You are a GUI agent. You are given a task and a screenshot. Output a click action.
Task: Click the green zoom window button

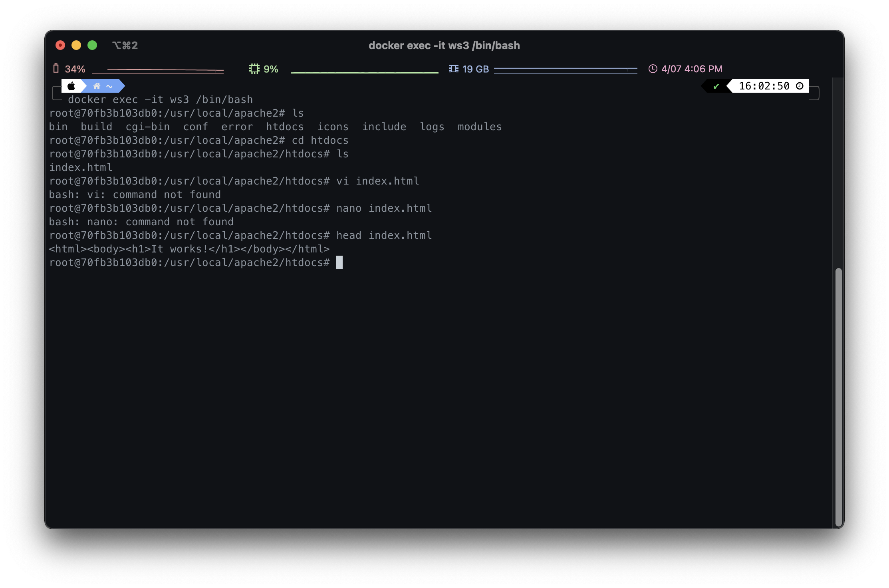click(92, 45)
